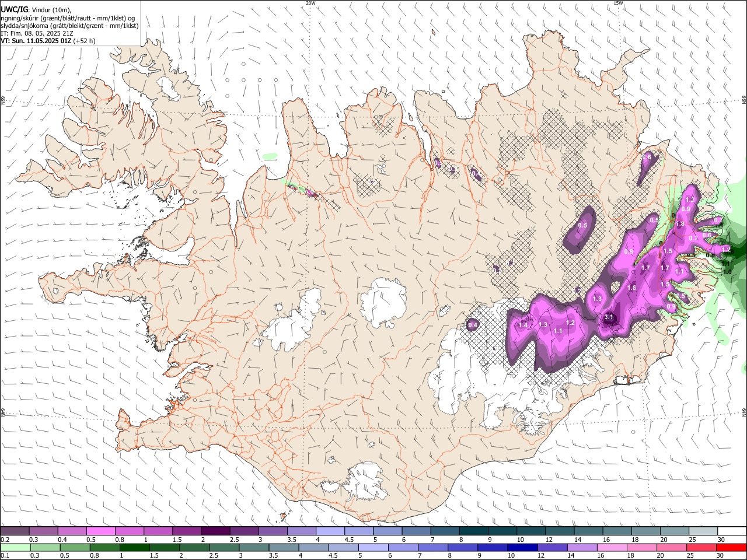Click the upper legend swatch between 12 and 14
The width and height of the screenshot is (747, 560).
[559, 531]
